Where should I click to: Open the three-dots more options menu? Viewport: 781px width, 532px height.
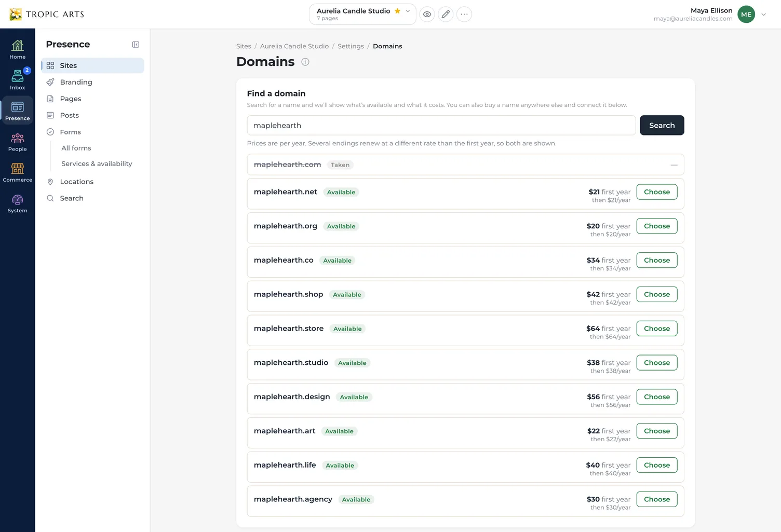(464, 15)
